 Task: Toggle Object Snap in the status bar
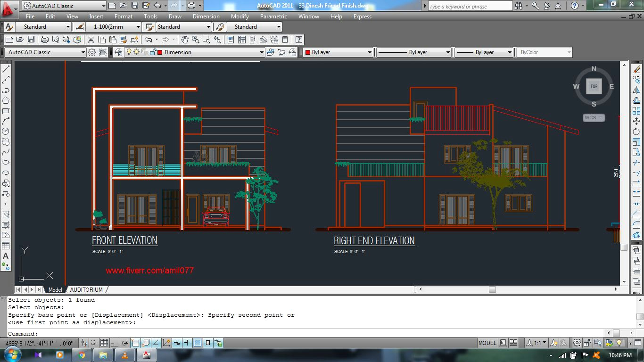tap(135, 343)
